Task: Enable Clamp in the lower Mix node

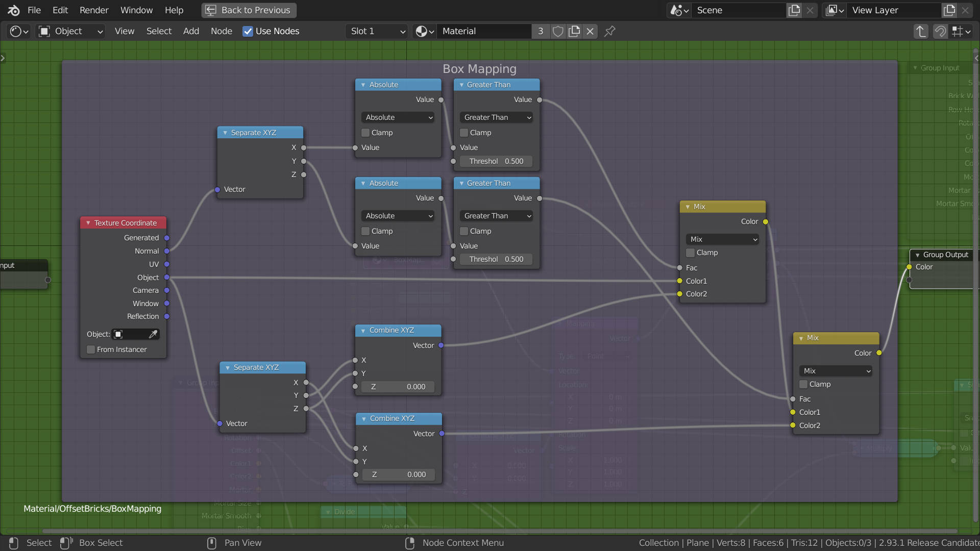Action: coord(803,384)
